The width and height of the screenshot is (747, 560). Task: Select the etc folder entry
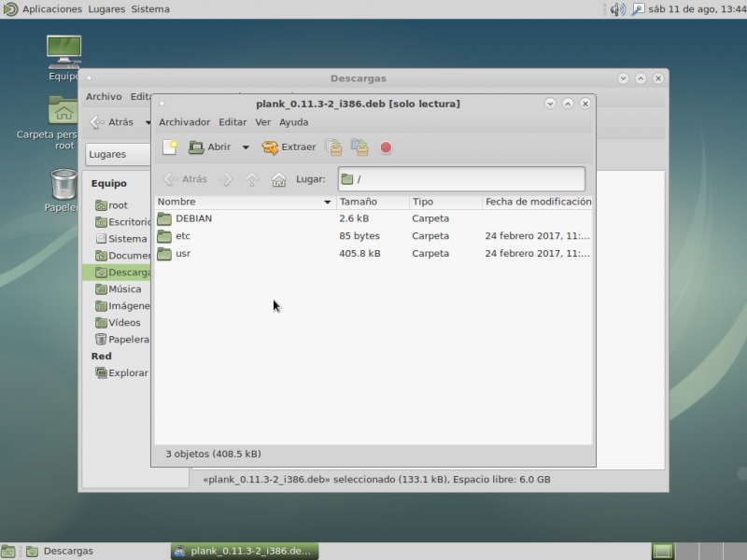click(x=183, y=236)
